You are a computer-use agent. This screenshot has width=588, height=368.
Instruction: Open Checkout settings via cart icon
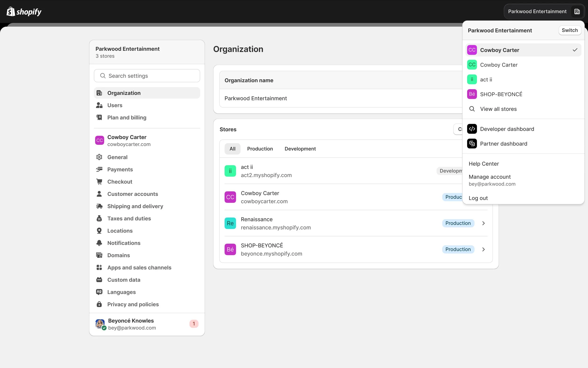pos(99,182)
